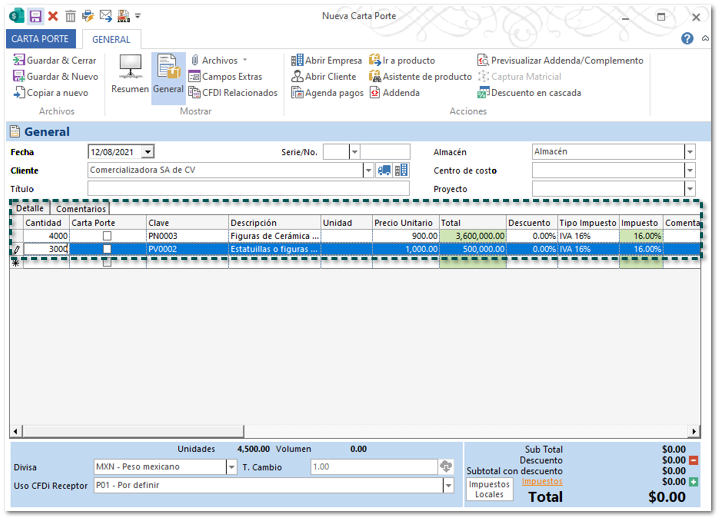Toggle Carta Porte checkbox in the new row

107,263
